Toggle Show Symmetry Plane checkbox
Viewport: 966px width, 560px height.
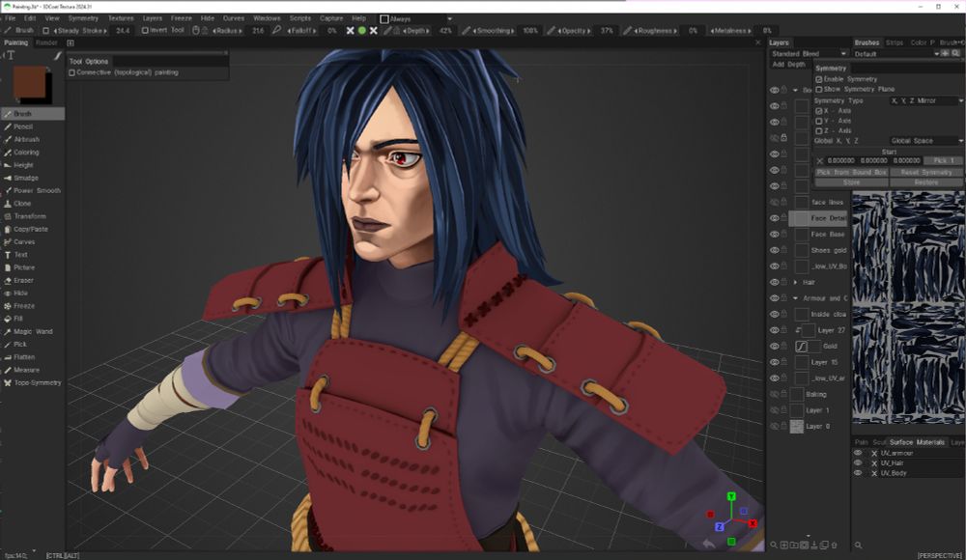(x=819, y=90)
